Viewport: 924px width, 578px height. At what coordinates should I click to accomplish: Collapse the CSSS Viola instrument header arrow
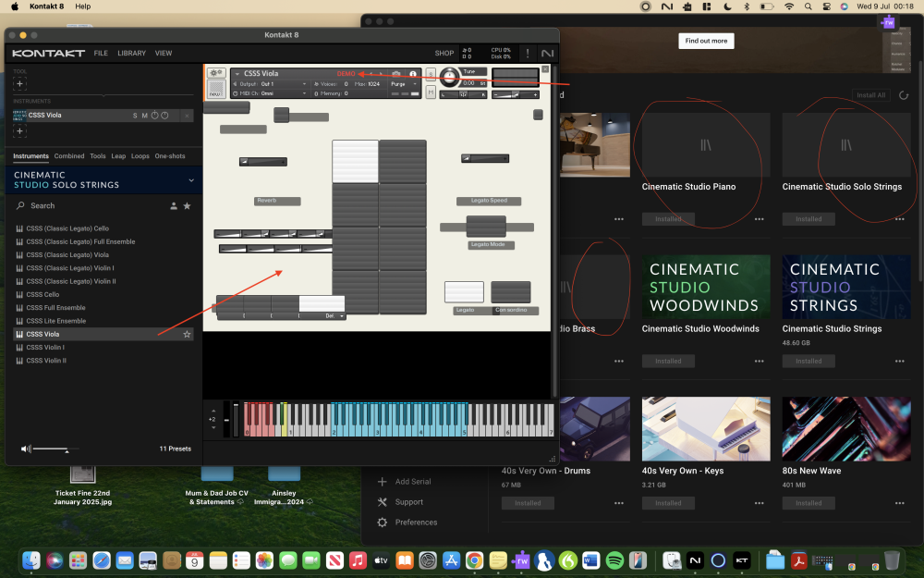(x=237, y=74)
